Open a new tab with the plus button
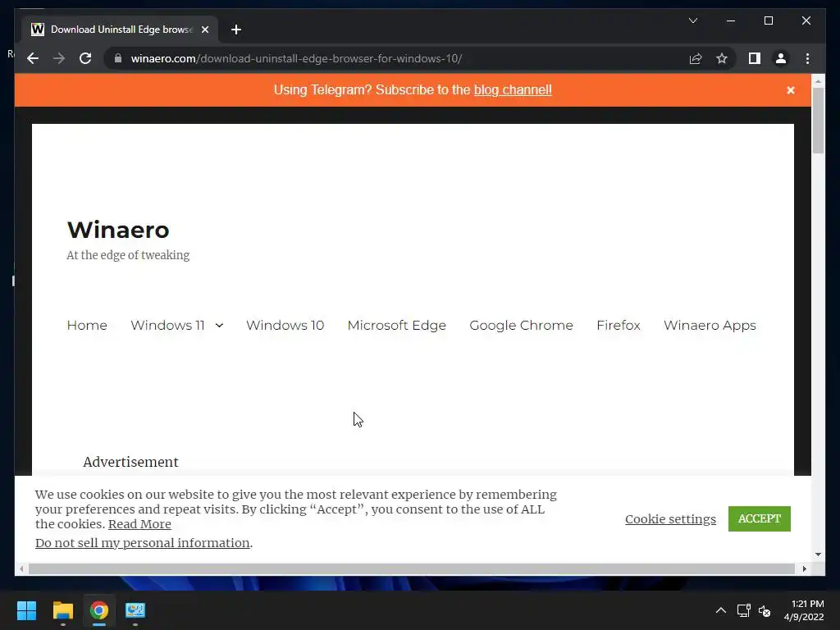840x630 pixels. coord(236,30)
